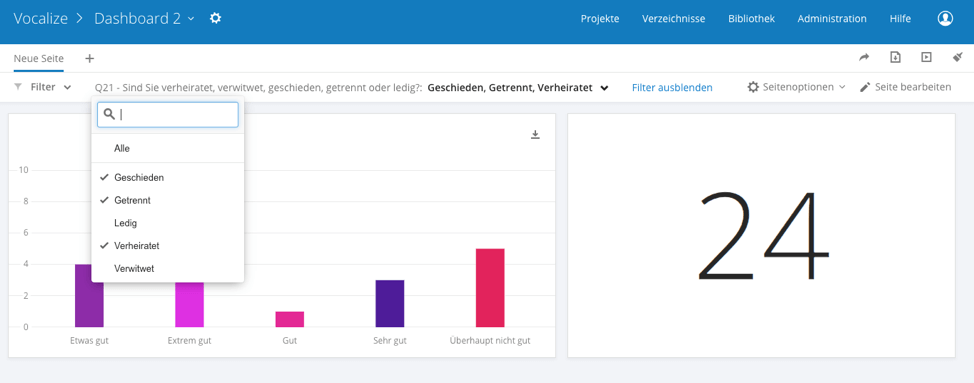974x383 pixels.
Task: Click the user profile avatar icon
Action: coord(945,19)
